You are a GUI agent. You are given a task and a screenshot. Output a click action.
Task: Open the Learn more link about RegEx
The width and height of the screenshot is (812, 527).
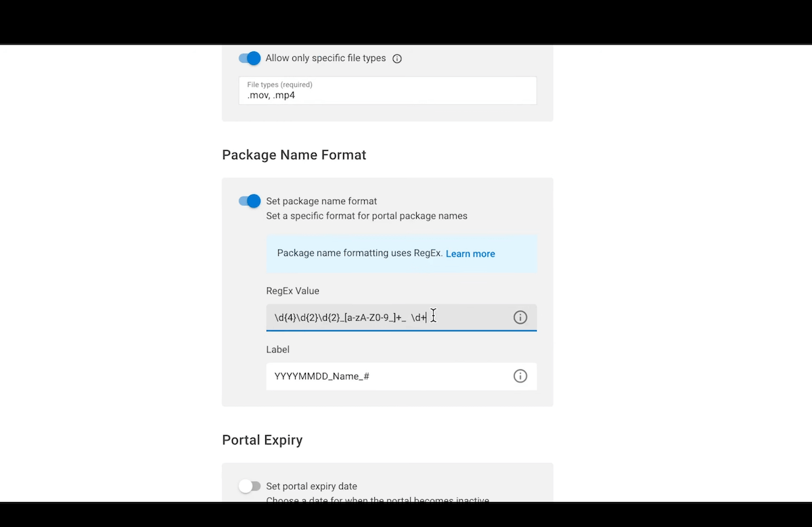point(470,254)
